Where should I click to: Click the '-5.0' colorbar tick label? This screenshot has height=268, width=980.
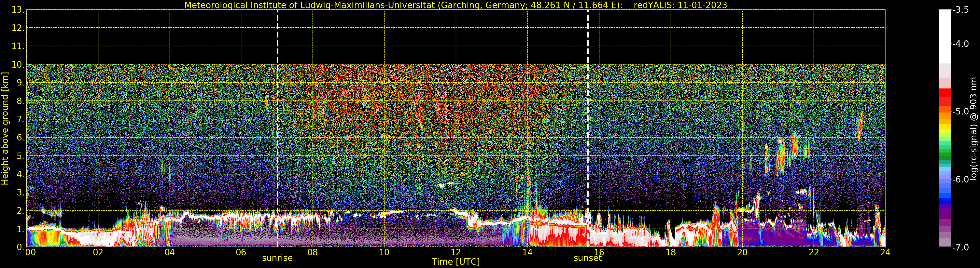point(960,111)
